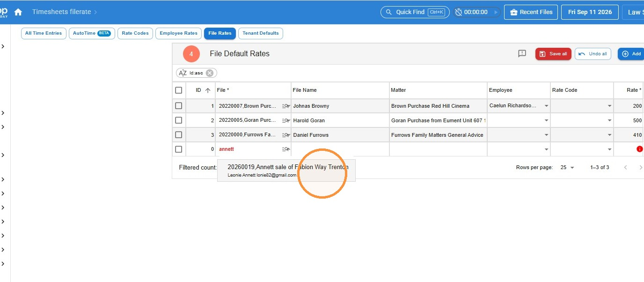
Task: Check the row for Johnas Browny
Action: [x=178, y=106]
